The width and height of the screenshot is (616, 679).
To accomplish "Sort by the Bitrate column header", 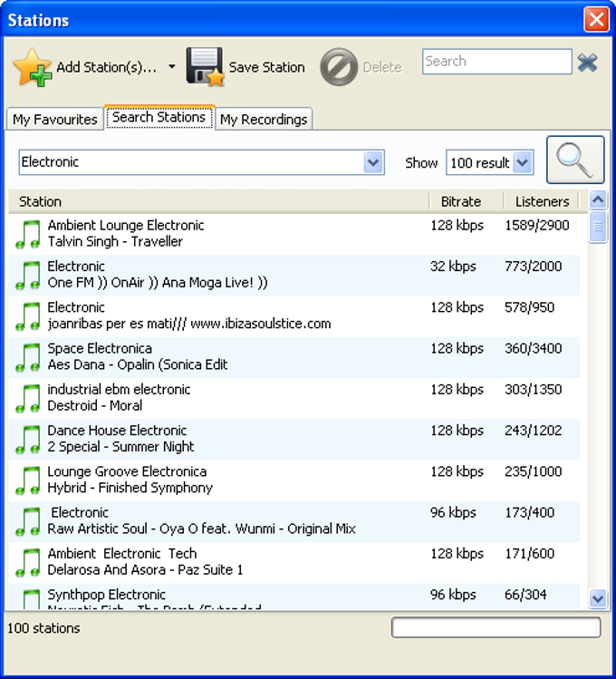I will click(466, 201).
